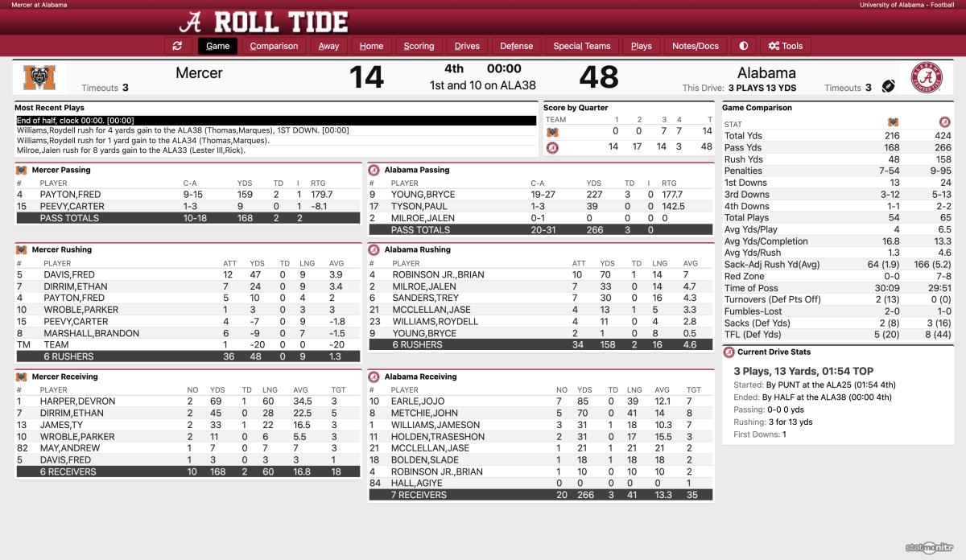This screenshot has width=966, height=560.
Task: Select the highlighted End of half play row
Action: click(x=275, y=121)
